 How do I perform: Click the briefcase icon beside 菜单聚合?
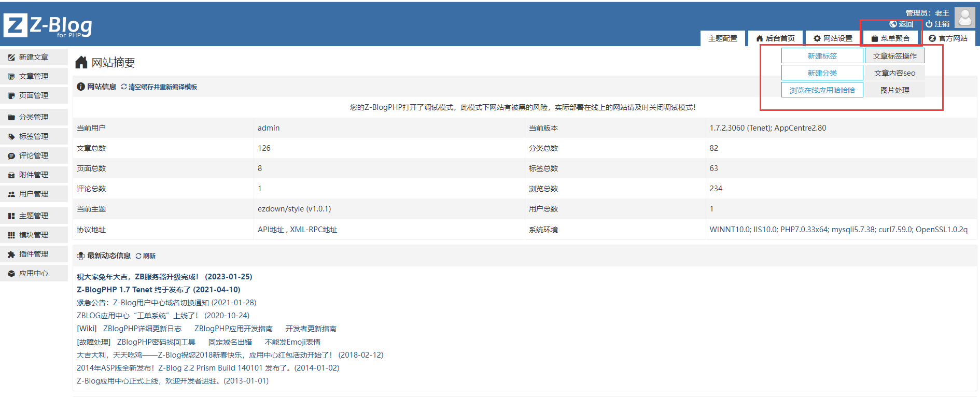875,39
